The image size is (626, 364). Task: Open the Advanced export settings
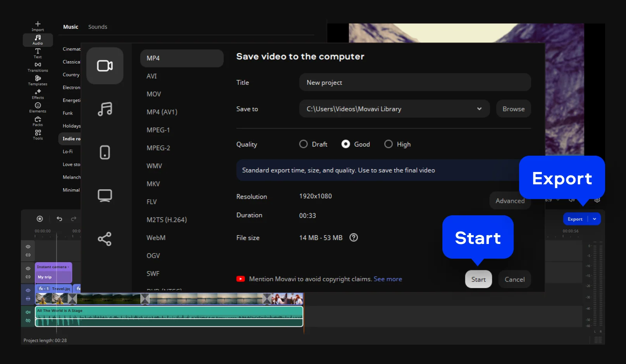pos(510,201)
